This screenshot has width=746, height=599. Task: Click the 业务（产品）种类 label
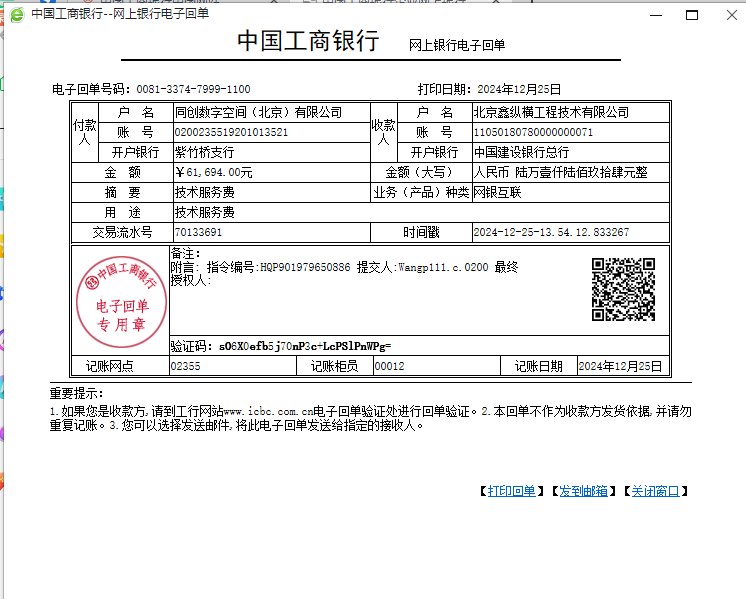pyautogui.click(x=422, y=192)
